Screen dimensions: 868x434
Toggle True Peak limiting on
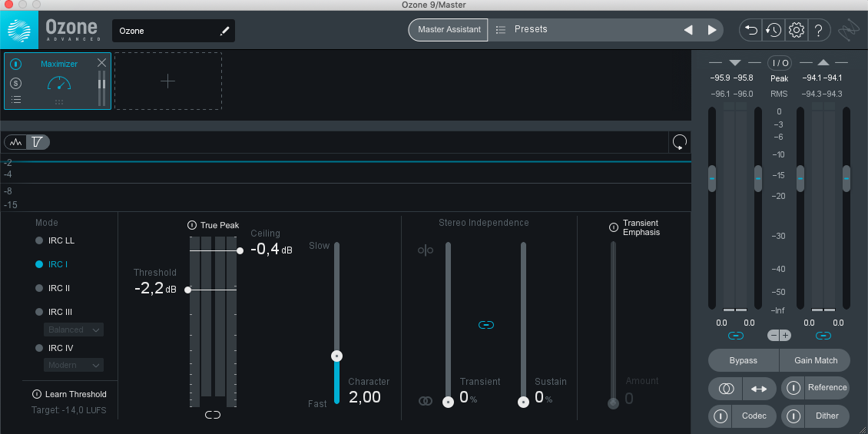point(191,225)
